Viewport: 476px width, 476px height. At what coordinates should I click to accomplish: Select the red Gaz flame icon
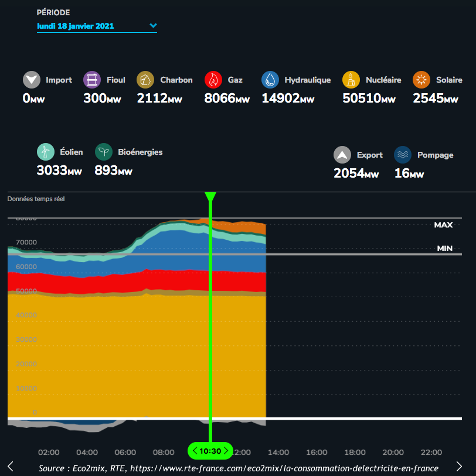point(213,80)
